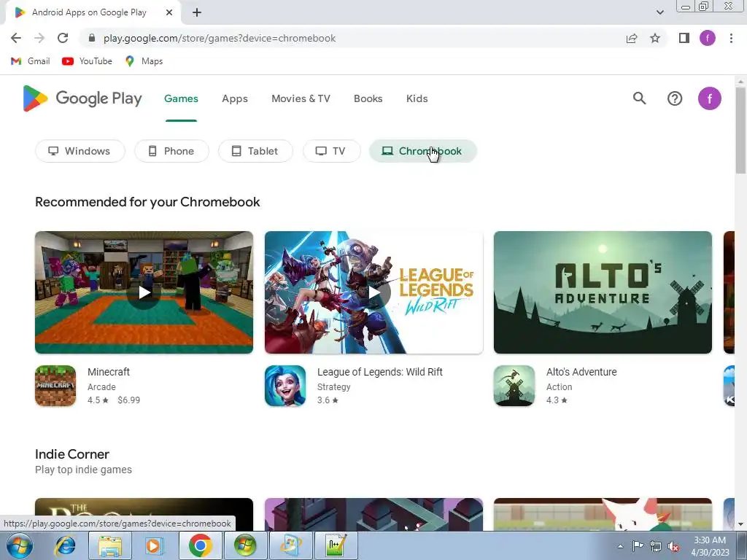The image size is (747, 560).
Task: Click the Minecraft app icon
Action: pyautogui.click(x=55, y=386)
